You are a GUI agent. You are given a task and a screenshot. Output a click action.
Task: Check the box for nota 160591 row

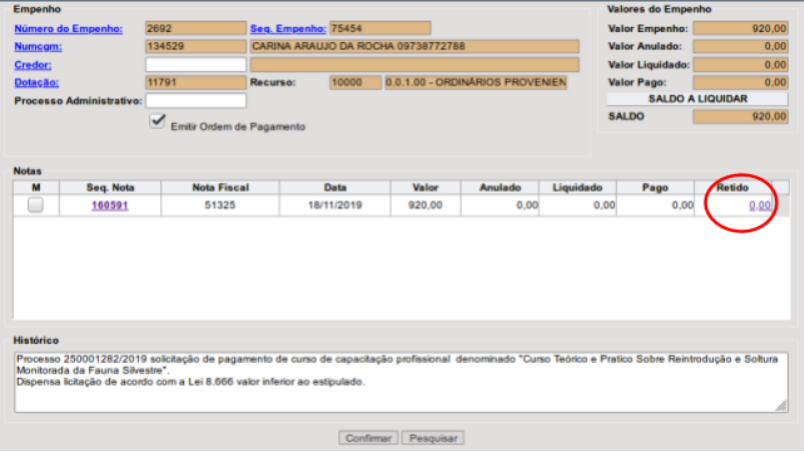pos(35,205)
